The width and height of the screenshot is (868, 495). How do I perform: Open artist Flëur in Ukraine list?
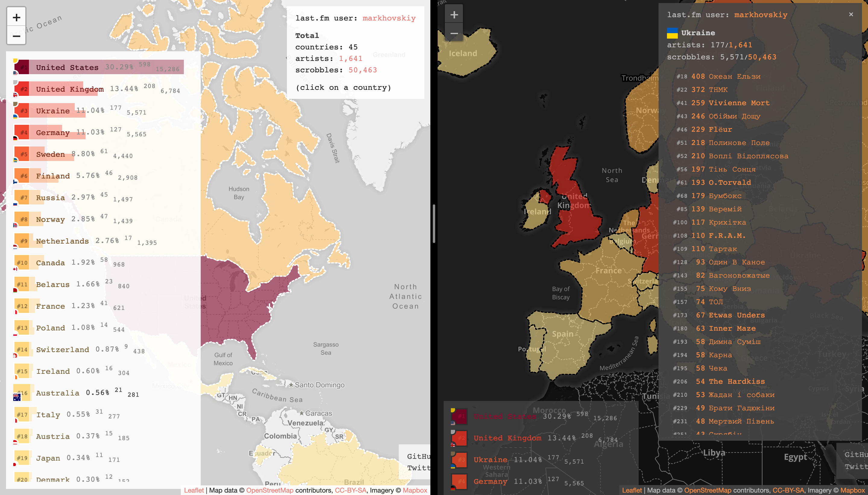point(721,130)
